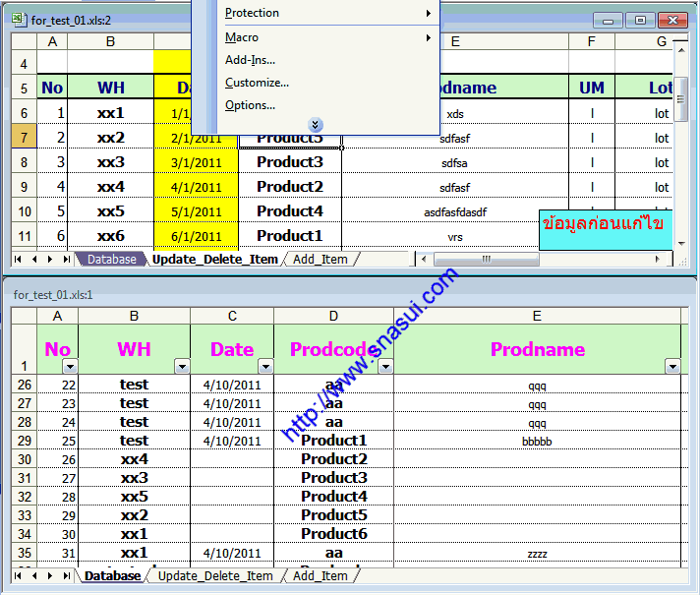700x595 pixels.
Task: Switch to Add_Item tab in bottom window
Action: coord(321,575)
